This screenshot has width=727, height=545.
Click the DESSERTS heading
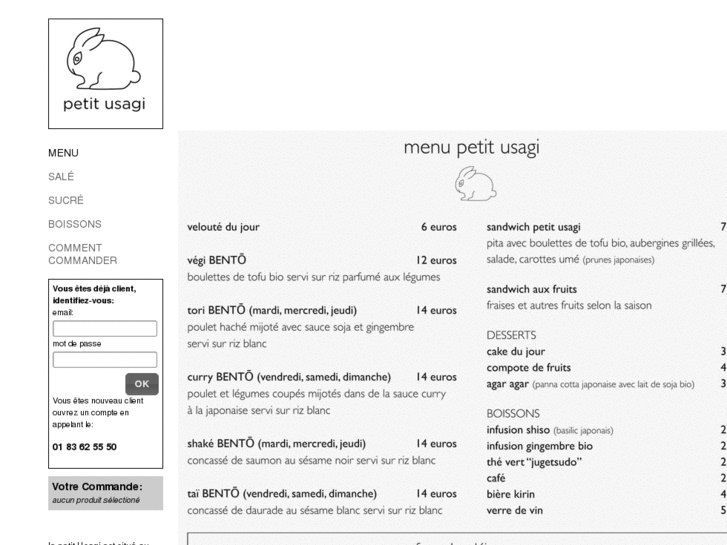511,335
